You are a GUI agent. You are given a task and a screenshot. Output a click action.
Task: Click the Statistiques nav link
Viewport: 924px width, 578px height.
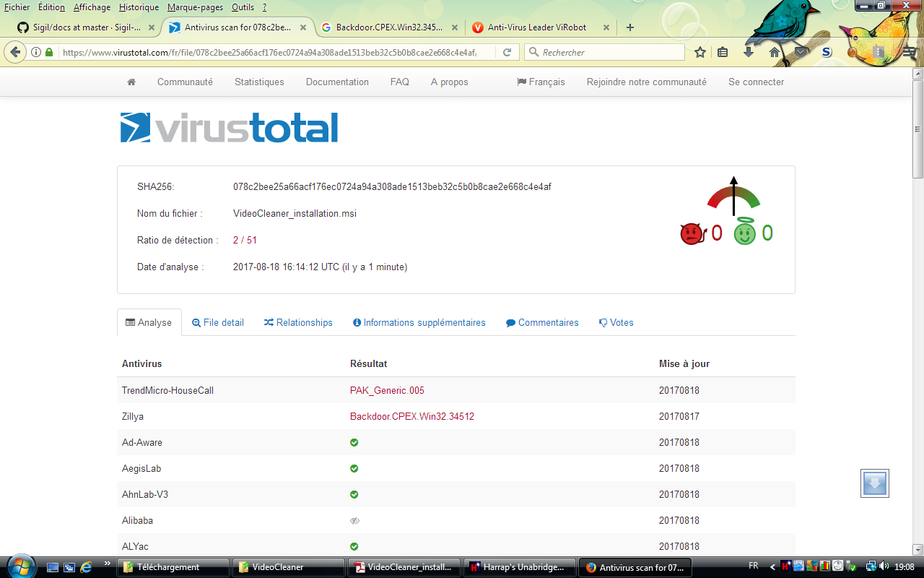259,82
